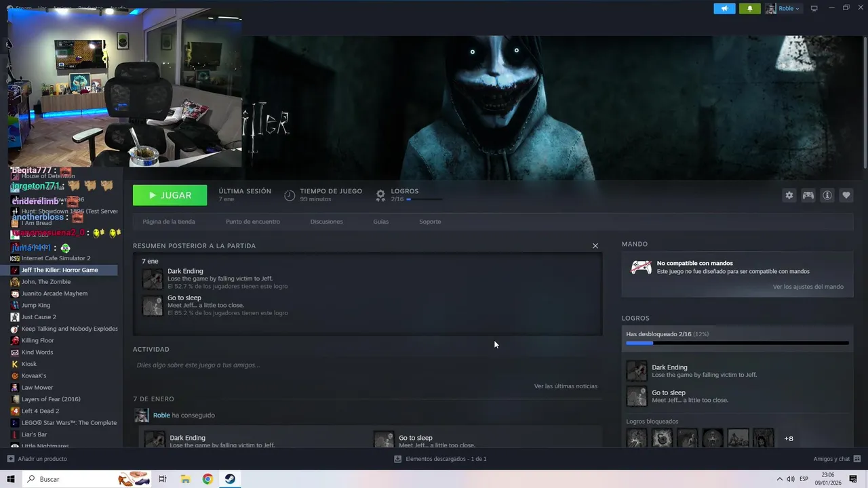Screen dimensions: 868x488
Task: Open Roble profile link in activity
Action: coord(161,415)
